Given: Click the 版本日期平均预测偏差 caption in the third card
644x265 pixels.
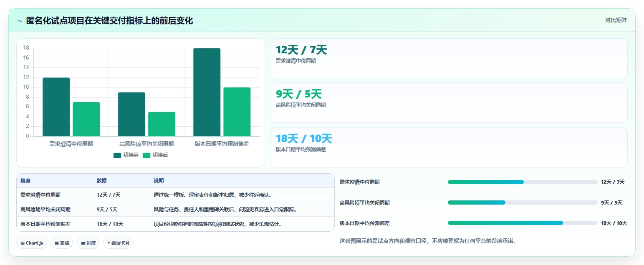Looking at the screenshot, I should pyautogui.click(x=301, y=150).
